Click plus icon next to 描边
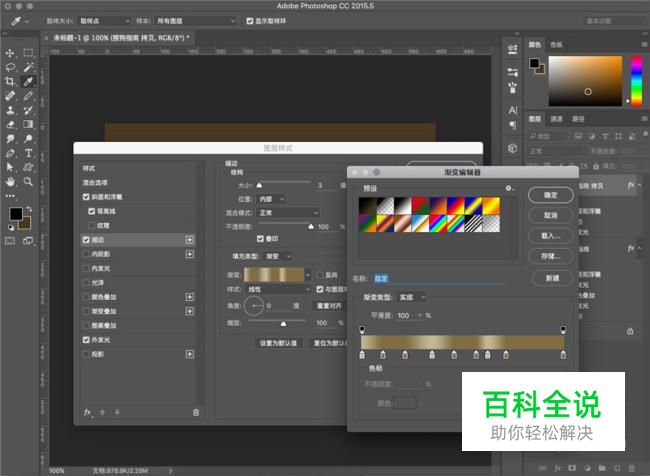 [189, 240]
